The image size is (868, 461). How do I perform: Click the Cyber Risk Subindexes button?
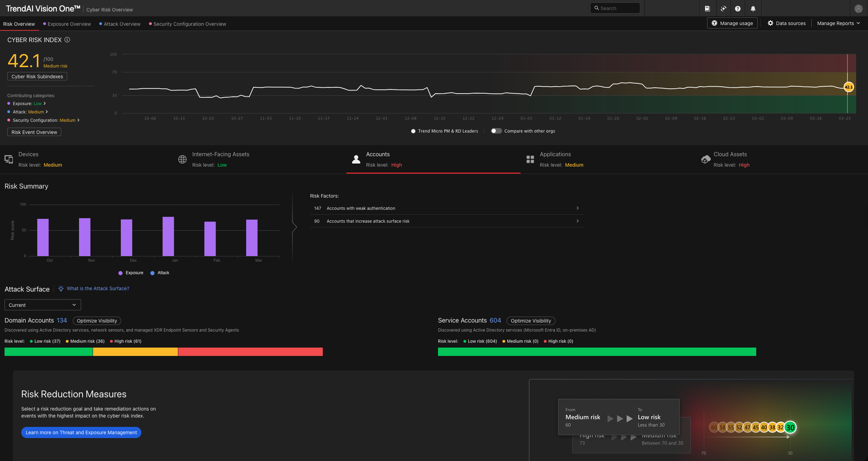coord(37,77)
